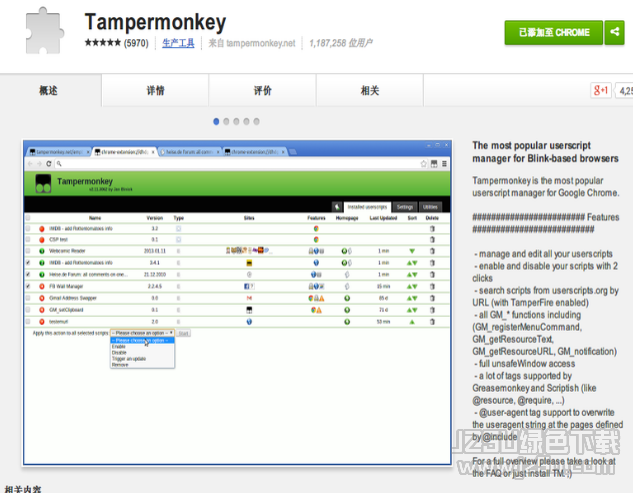Click the bookmark star in screenshot address bar

pyautogui.click(x=423, y=164)
